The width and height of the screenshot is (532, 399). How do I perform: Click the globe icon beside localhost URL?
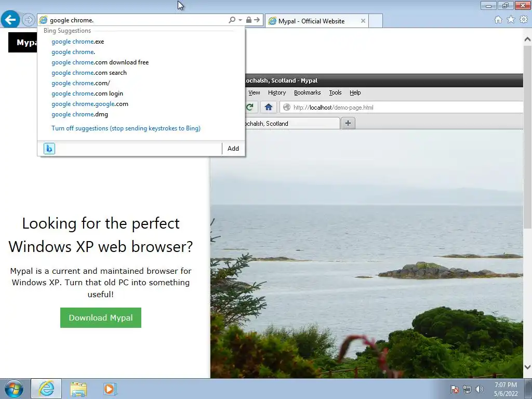tap(287, 107)
